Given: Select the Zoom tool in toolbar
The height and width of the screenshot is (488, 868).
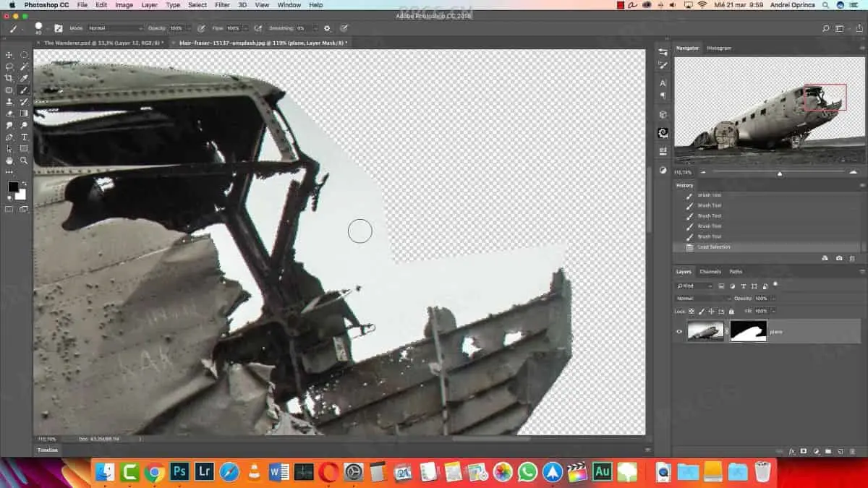Looking at the screenshot, I should (24, 160).
